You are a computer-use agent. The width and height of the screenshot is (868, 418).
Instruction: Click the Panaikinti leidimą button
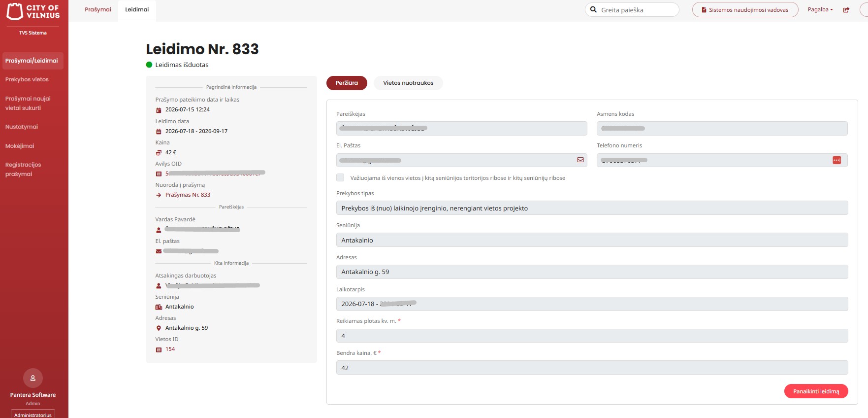point(816,391)
